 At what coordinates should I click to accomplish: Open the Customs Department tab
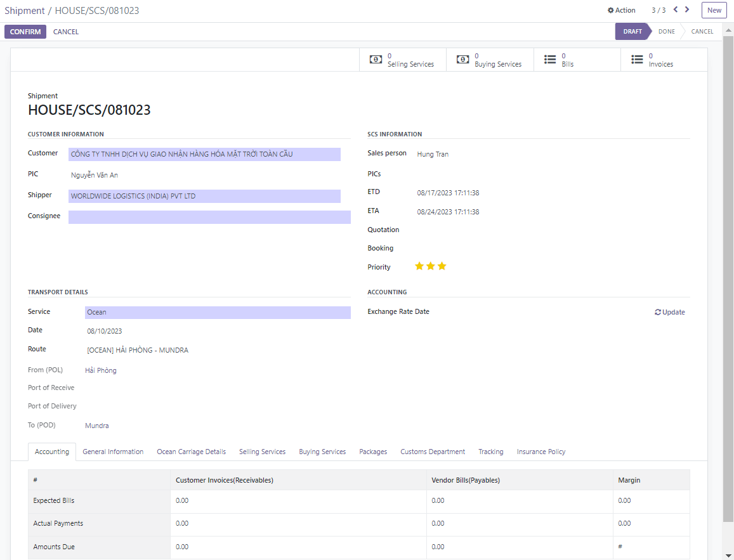(432, 452)
